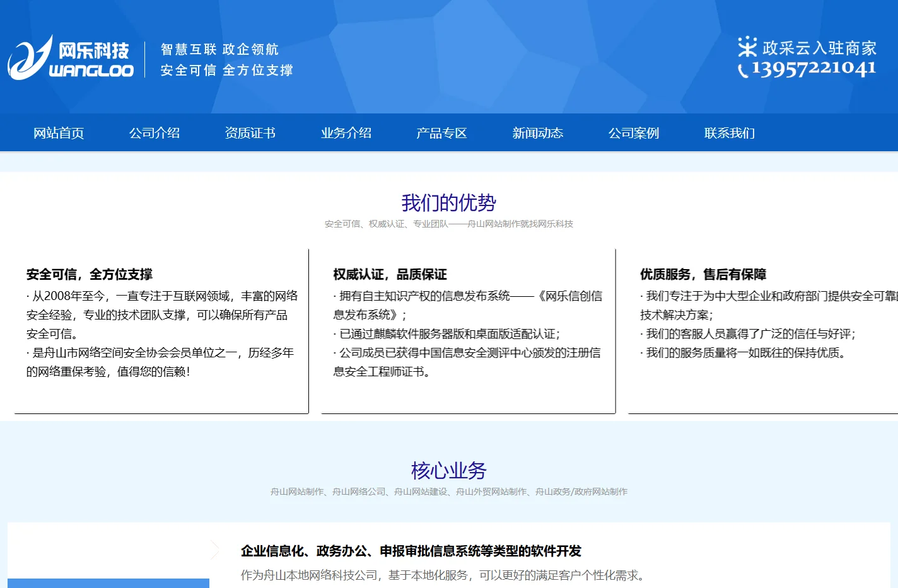Select the 优质服务，售后有保障 card title

click(703, 274)
